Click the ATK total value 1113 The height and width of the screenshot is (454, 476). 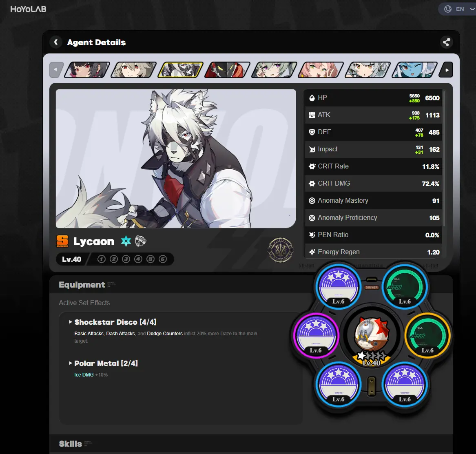[x=433, y=115]
